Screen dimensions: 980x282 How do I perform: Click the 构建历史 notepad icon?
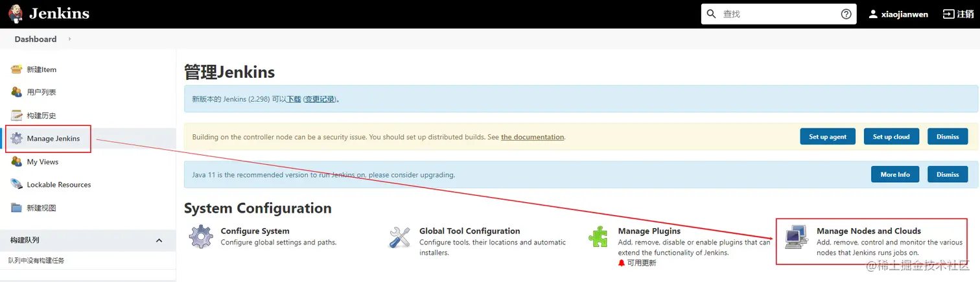pos(16,115)
